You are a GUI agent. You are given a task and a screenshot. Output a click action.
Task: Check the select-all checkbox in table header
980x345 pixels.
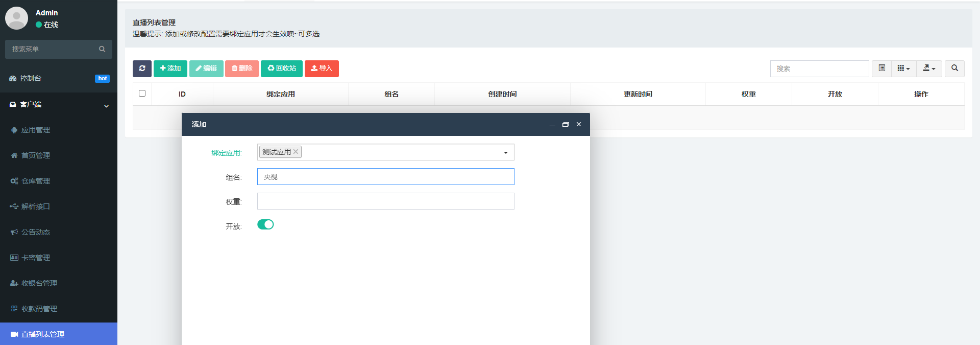tap(142, 94)
